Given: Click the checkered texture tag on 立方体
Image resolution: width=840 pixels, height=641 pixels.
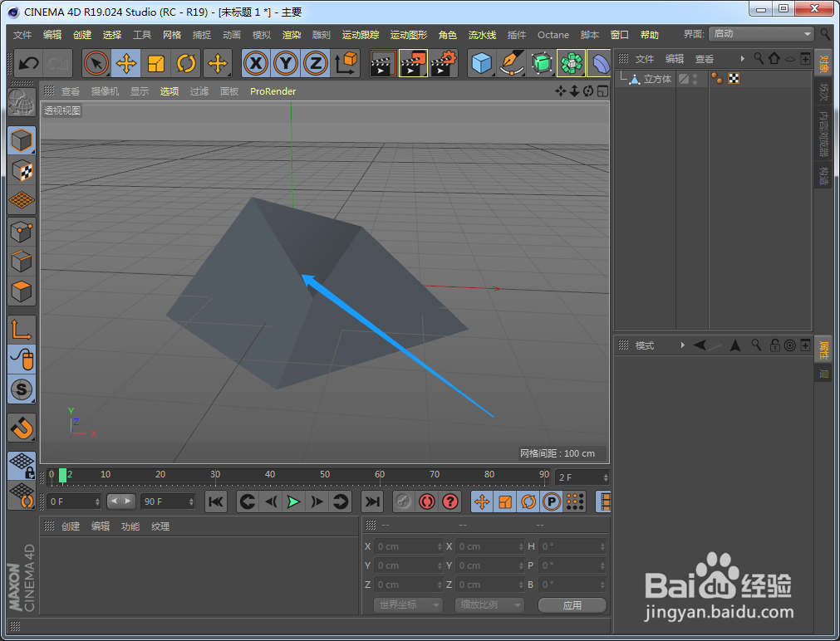Looking at the screenshot, I should [x=734, y=79].
